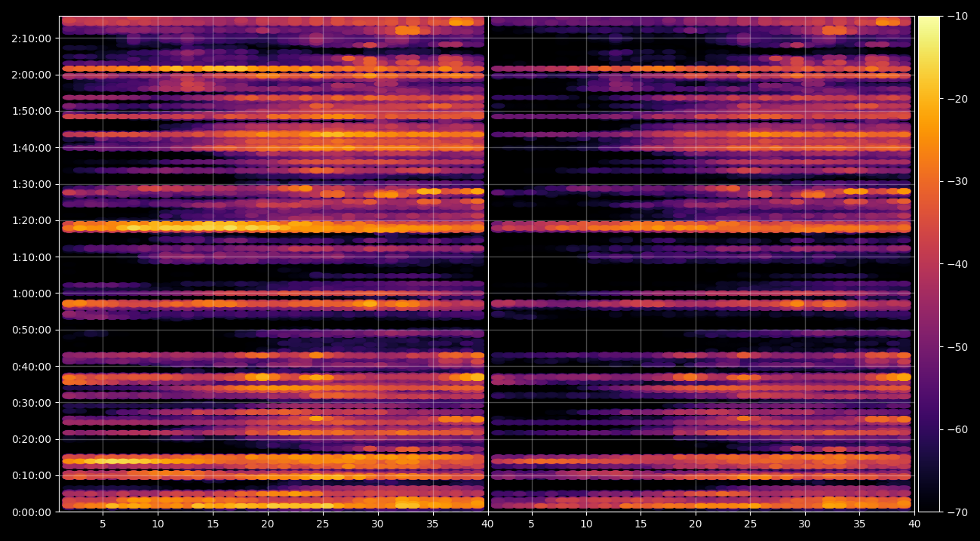Click the 0:30:00 y-axis tick label
The height and width of the screenshot is (541, 980).
coord(31,403)
